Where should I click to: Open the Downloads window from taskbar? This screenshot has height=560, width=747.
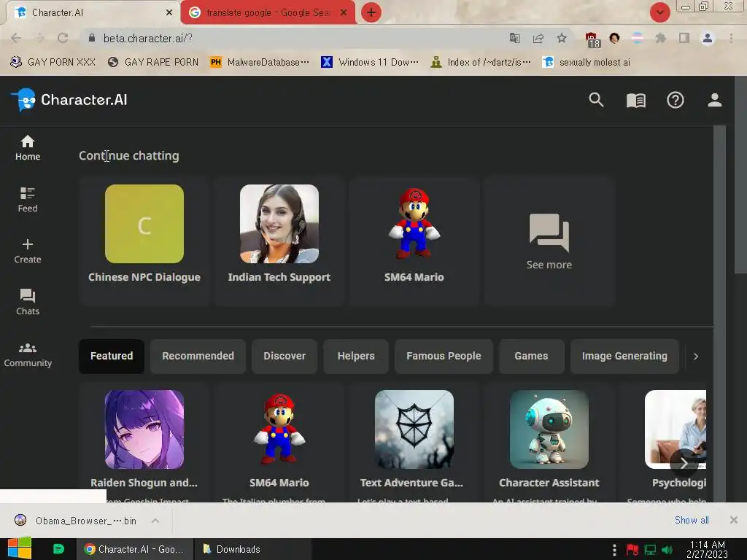pyautogui.click(x=252, y=549)
